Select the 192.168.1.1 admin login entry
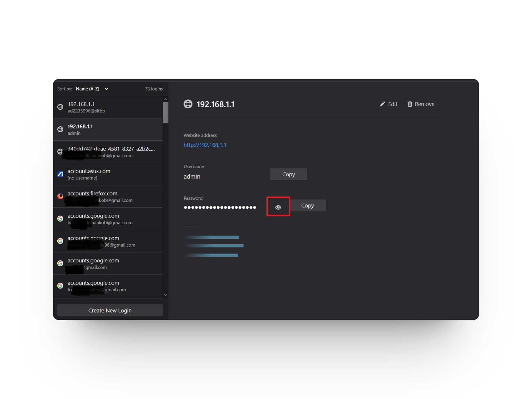This screenshot has height=399, width=532. coord(108,129)
